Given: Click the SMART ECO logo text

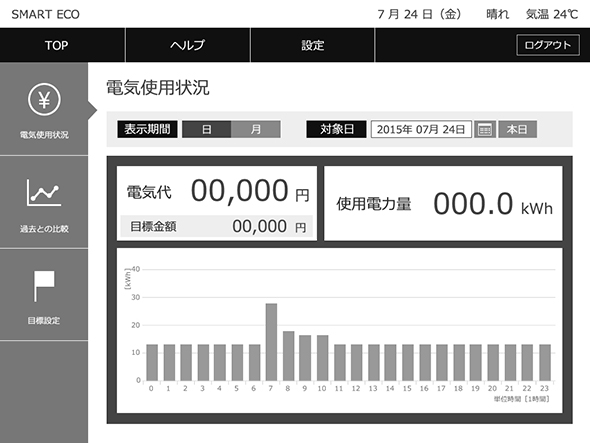Looking at the screenshot, I should pos(46,14).
